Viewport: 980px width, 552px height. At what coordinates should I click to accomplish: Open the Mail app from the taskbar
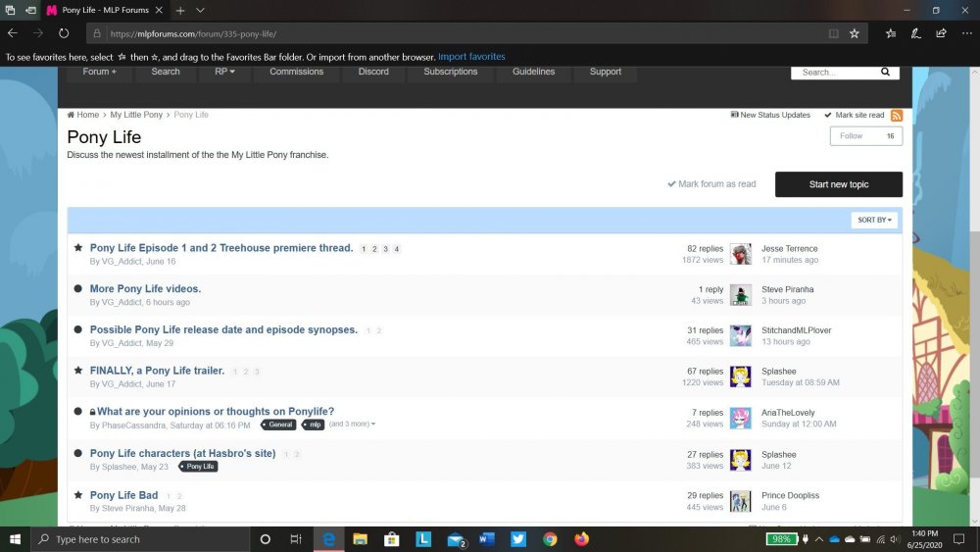457,539
